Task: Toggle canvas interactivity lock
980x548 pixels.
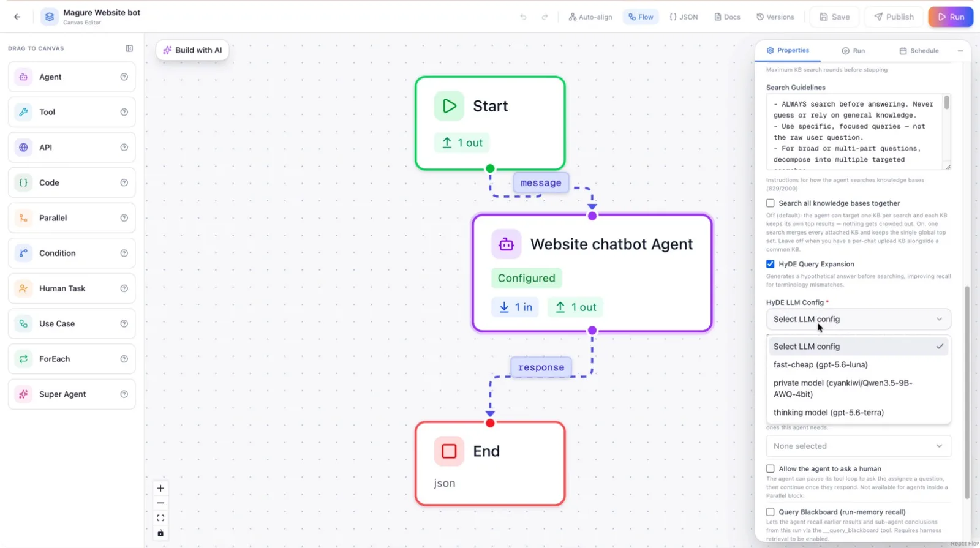Action: coord(160,533)
